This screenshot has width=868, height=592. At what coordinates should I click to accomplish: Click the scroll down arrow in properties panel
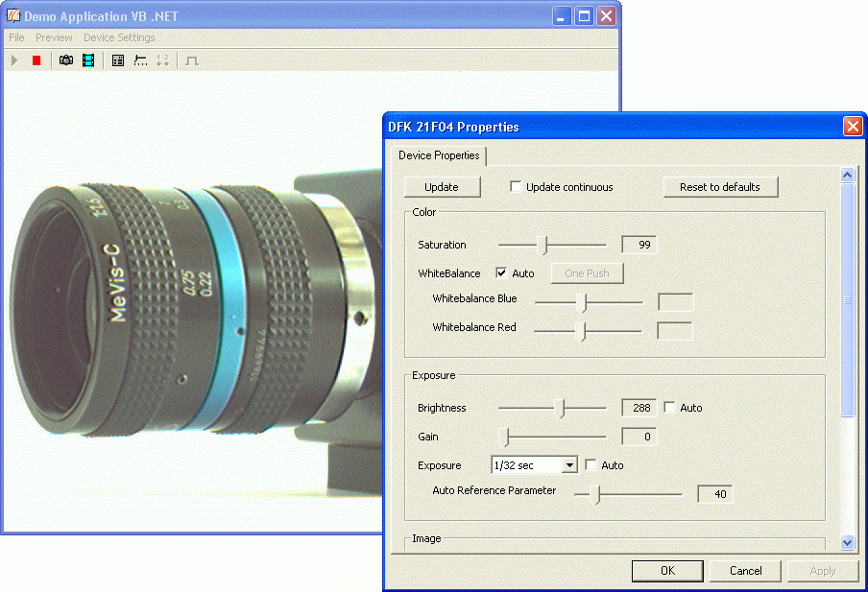(847, 542)
